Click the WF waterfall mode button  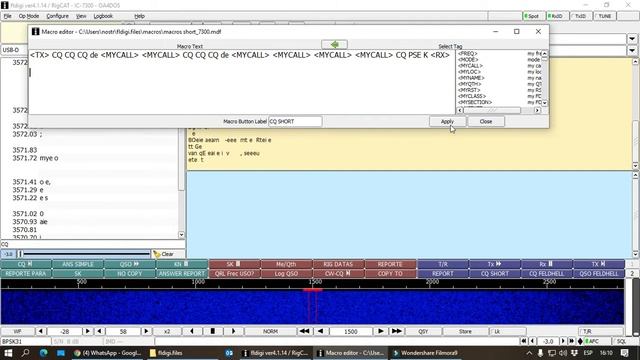coord(18,331)
